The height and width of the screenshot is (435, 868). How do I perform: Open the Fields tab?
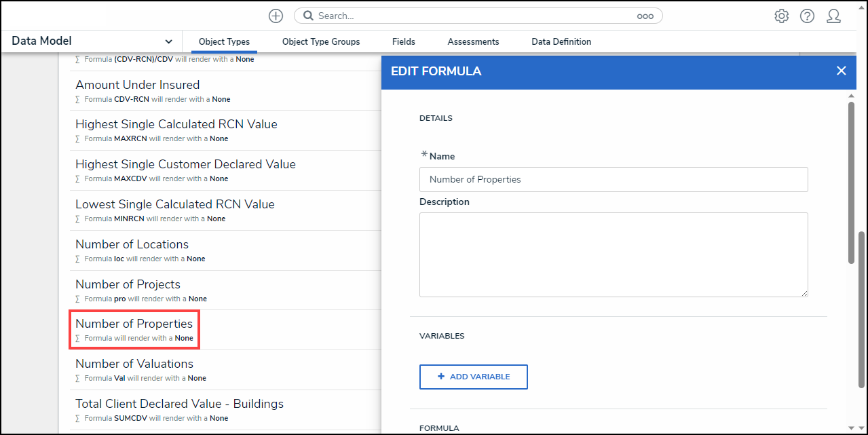[404, 41]
